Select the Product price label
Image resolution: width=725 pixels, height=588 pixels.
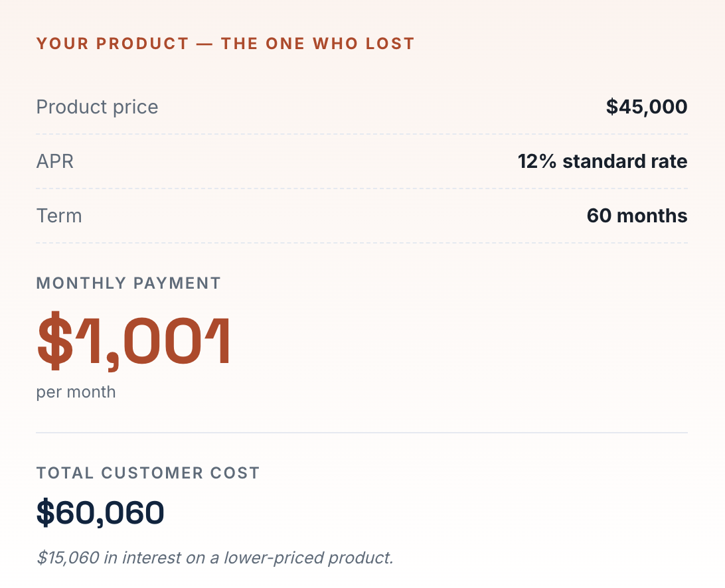click(x=97, y=107)
